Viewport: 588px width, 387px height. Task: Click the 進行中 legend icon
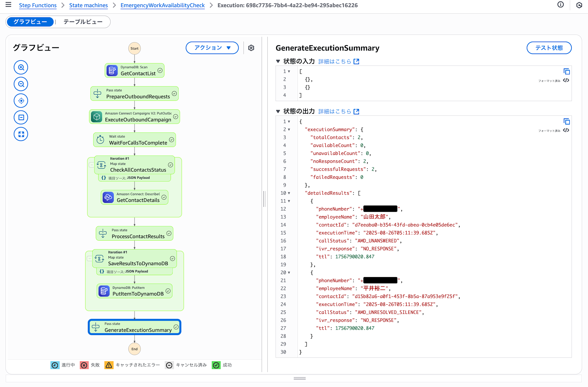tap(55, 365)
